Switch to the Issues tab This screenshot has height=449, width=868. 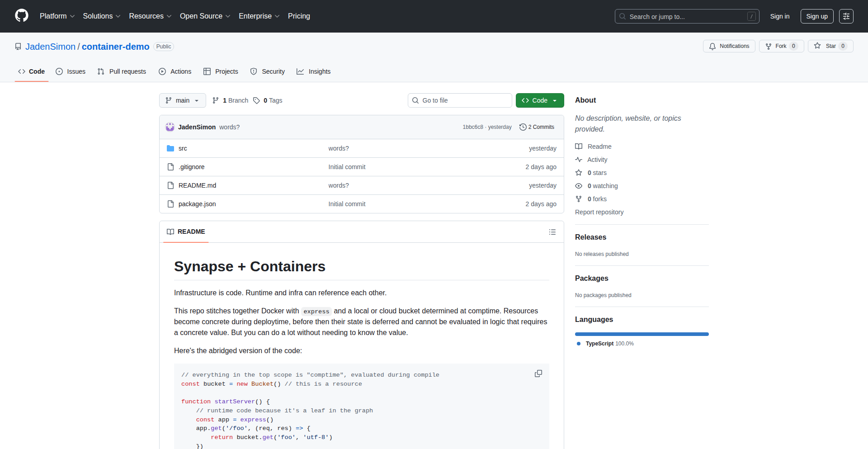click(71, 71)
